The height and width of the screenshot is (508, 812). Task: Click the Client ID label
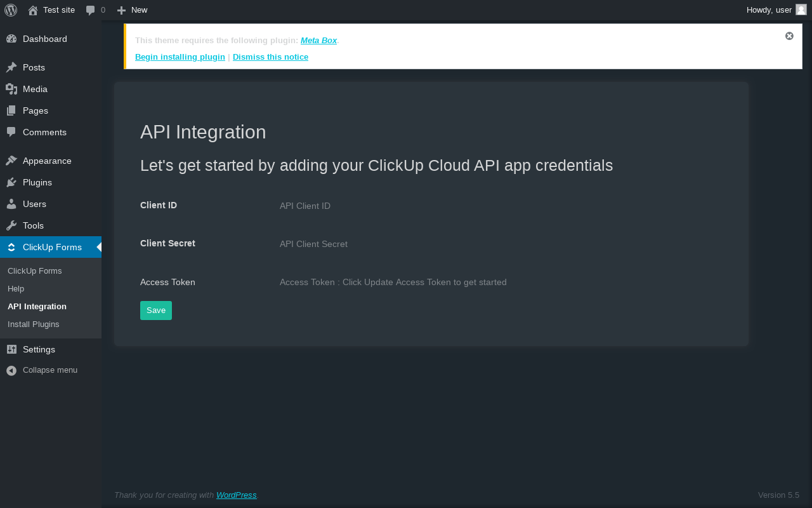coord(159,205)
